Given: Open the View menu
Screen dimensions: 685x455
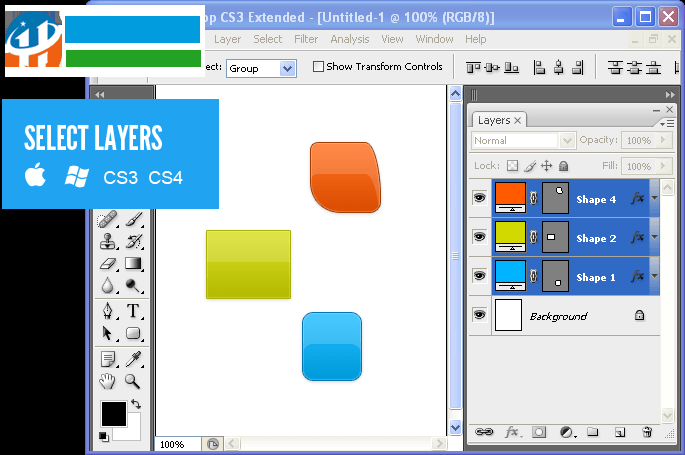Looking at the screenshot, I should (392, 39).
